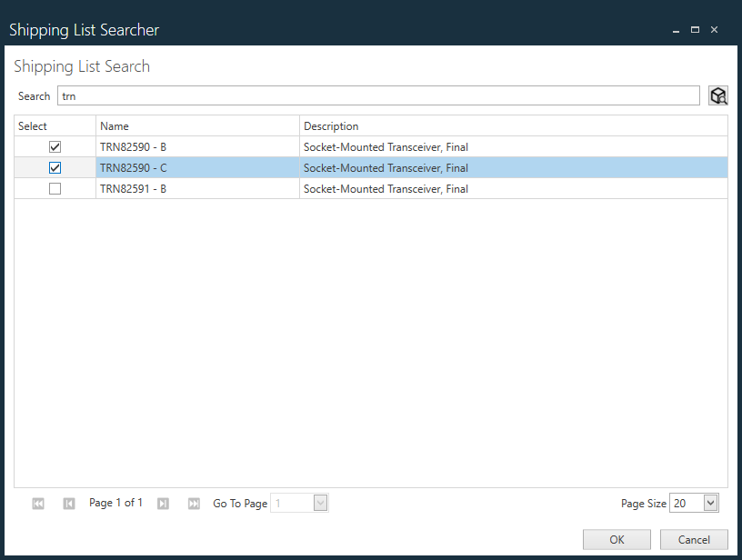Go to first page using skip-back icon
Viewport: 742px width, 560px height.
pos(38,503)
